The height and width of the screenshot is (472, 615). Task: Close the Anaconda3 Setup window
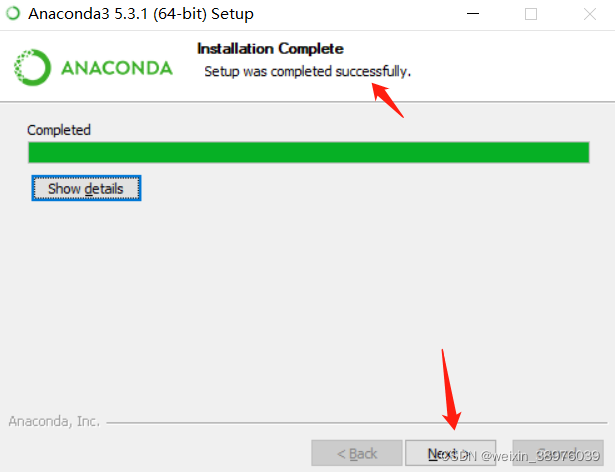coord(590,14)
